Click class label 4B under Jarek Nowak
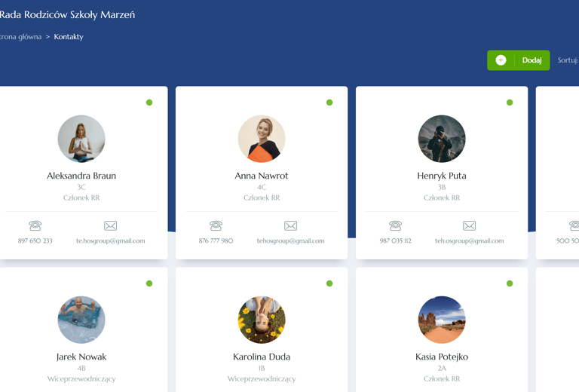The height and width of the screenshot is (392, 579). pos(81,369)
